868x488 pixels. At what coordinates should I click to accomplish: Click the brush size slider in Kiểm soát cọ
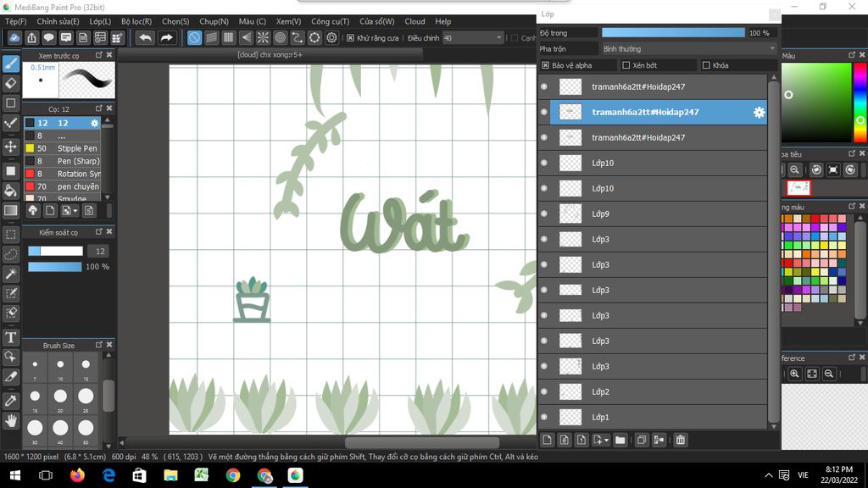tap(55, 251)
